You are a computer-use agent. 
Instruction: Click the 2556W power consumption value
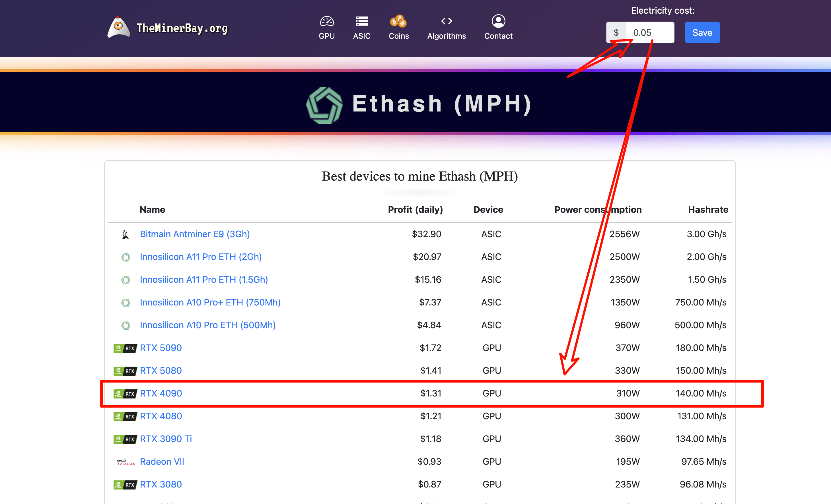pyautogui.click(x=624, y=234)
